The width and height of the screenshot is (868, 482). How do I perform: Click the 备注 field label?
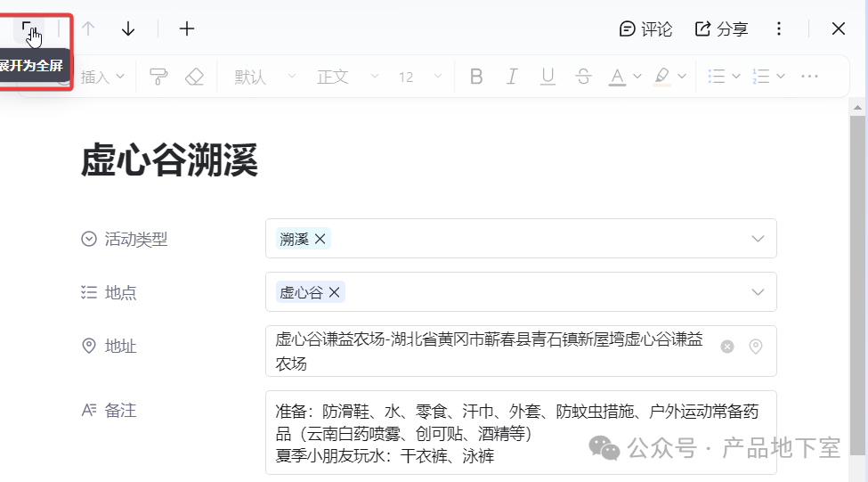[x=120, y=411]
